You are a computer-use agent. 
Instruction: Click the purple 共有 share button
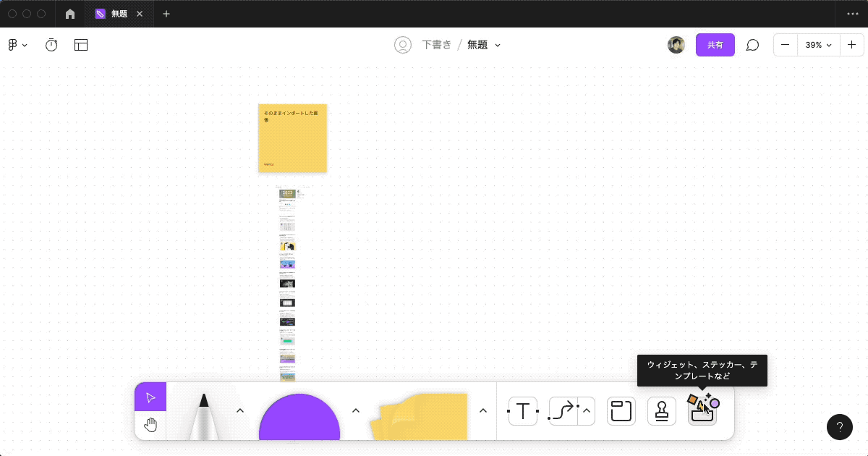click(715, 45)
